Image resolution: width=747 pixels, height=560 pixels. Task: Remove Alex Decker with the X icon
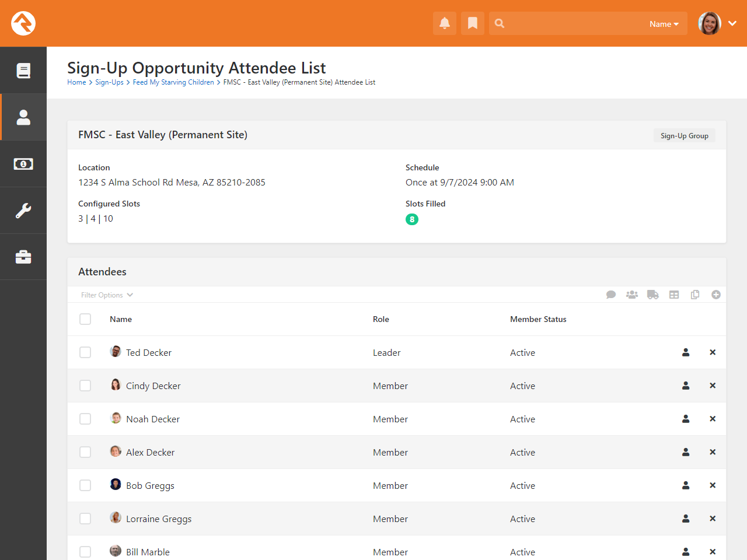tap(713, 452)
